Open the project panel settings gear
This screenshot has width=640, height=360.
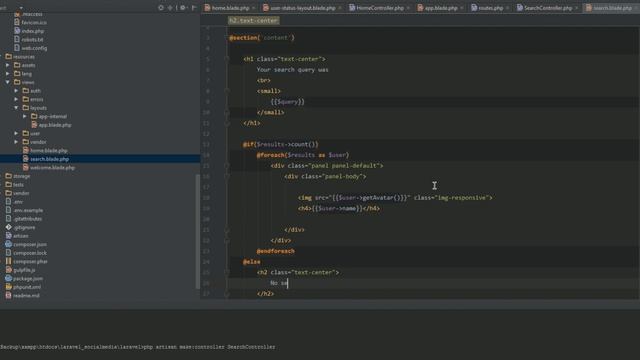tap(183, 7)
